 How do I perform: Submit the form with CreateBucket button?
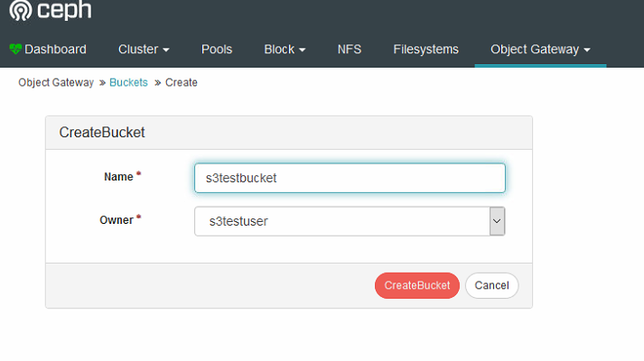pos(417,285)
